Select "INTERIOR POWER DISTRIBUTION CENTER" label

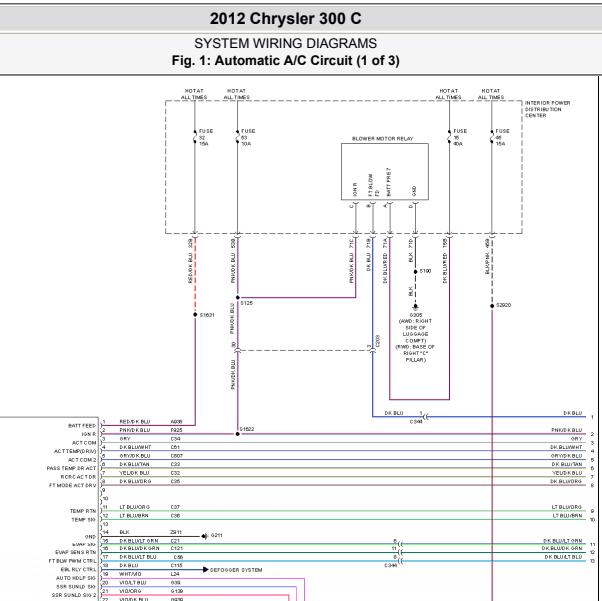click(547, 109)
